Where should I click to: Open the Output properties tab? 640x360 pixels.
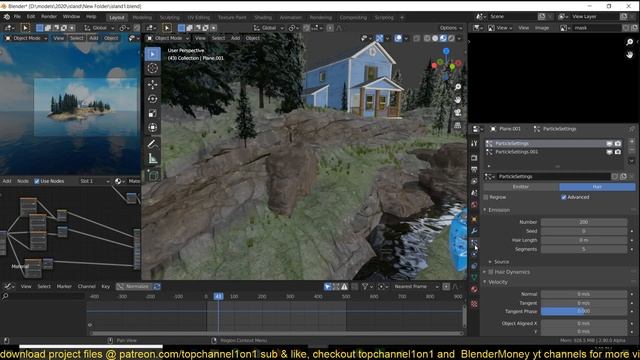474,169
